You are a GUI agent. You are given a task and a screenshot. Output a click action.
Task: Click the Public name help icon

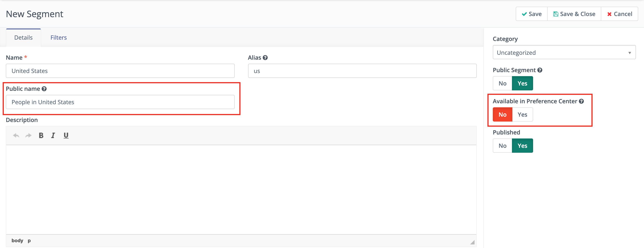coord(44,89)
